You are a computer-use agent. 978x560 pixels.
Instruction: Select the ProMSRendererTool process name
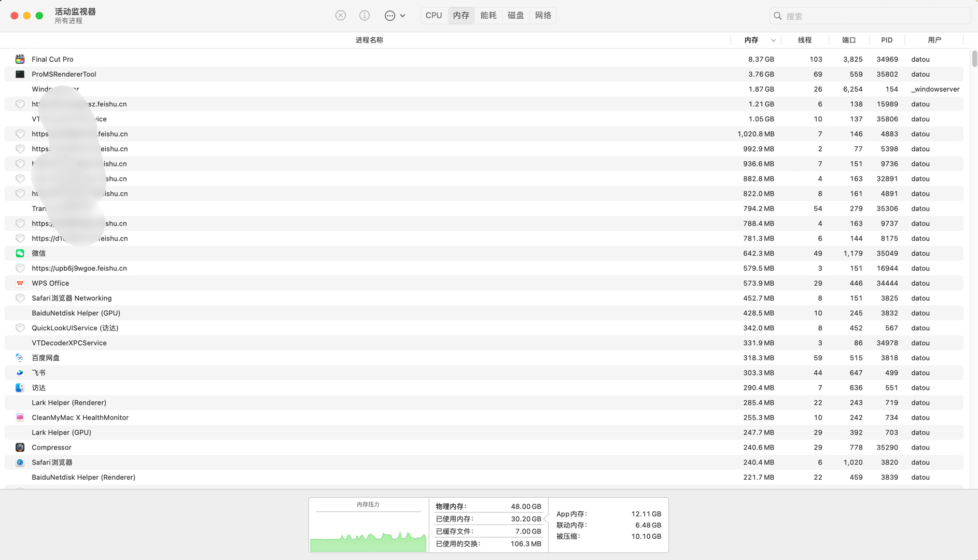pos(64,74)
